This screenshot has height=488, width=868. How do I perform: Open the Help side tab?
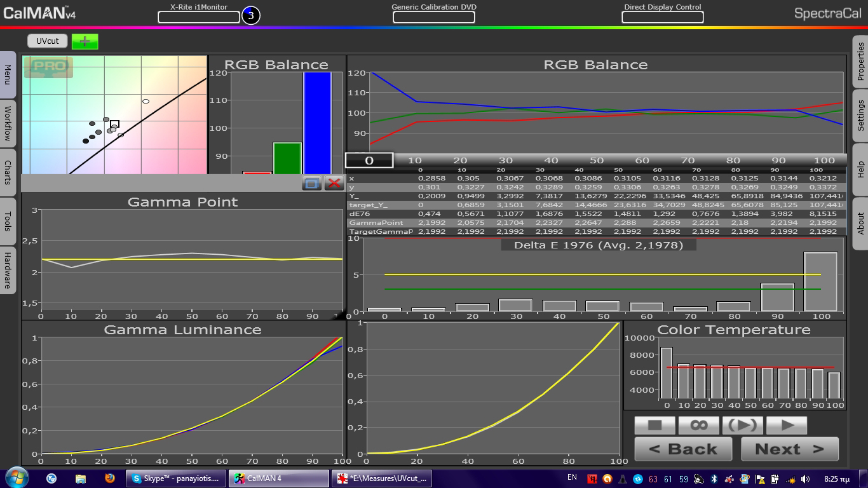tap(860, 169)
